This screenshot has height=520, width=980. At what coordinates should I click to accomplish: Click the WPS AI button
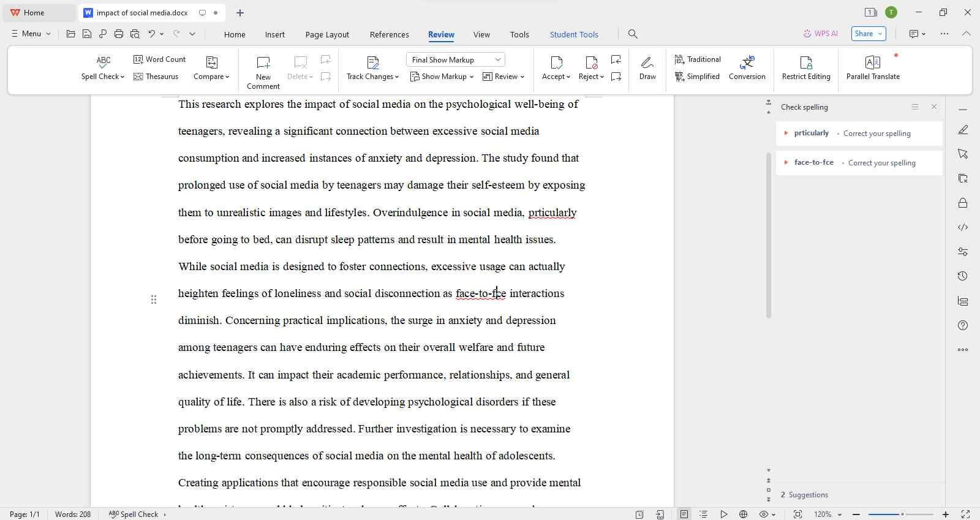click(820, 34)
